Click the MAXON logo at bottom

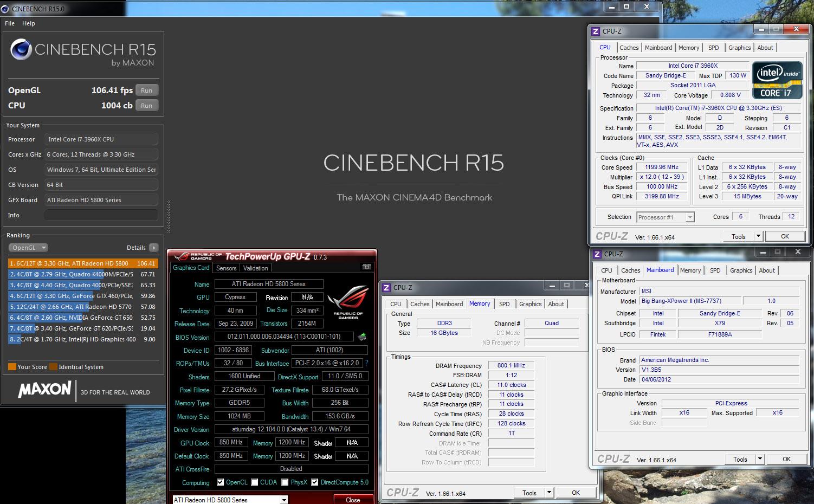point(44,390)
